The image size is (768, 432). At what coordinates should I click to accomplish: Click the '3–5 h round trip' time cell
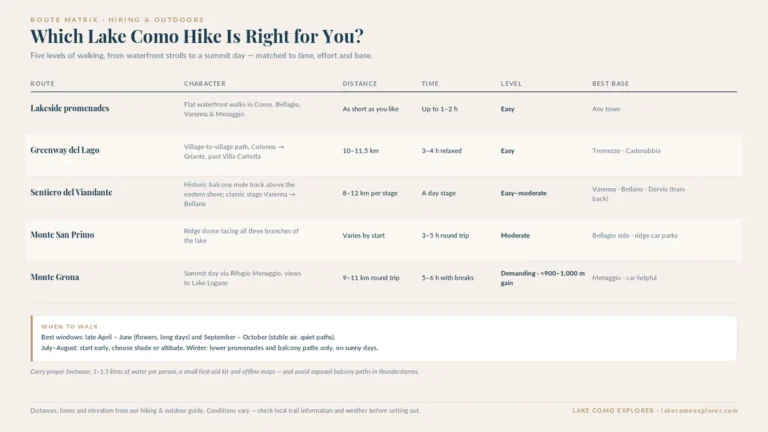point(445,236)
